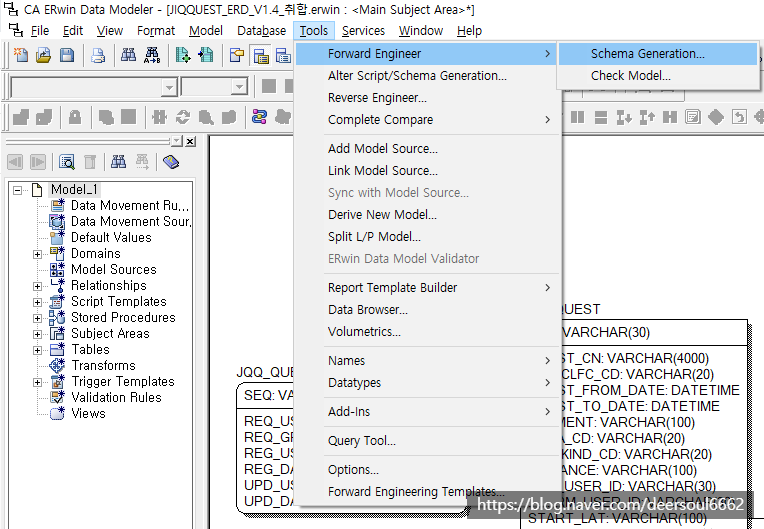Screen dimensions: 764x529
Task: Click the Help book icon in Model Explorer
Action: 171,162
